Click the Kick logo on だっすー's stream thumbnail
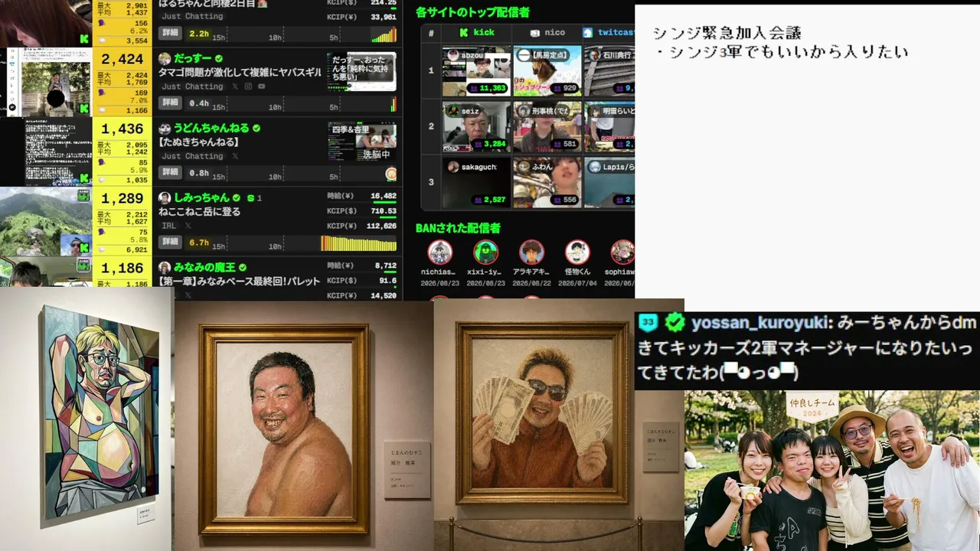 pos(84,108)
